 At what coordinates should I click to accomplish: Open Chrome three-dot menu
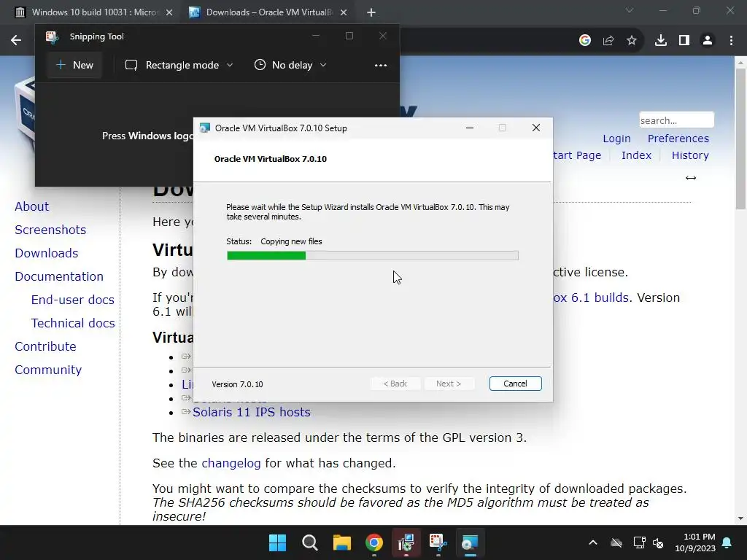pyautogui.click(x=731, y=41)
